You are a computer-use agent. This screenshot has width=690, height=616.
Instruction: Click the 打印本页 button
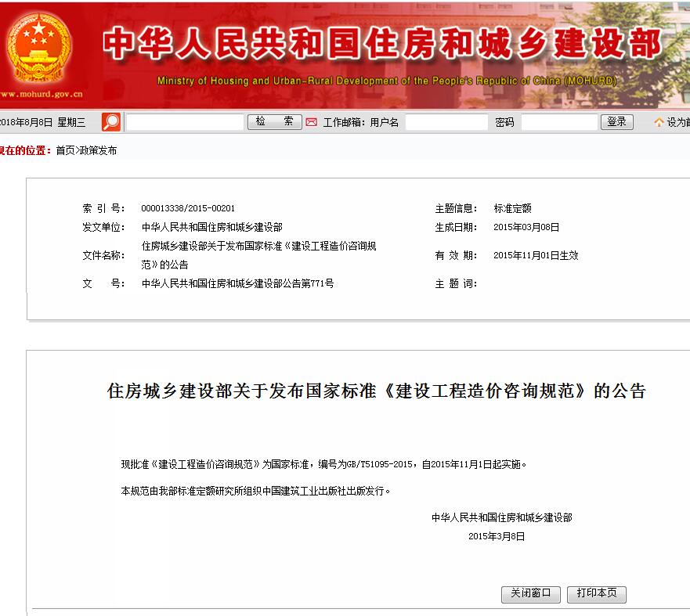(x=597, y=594)
